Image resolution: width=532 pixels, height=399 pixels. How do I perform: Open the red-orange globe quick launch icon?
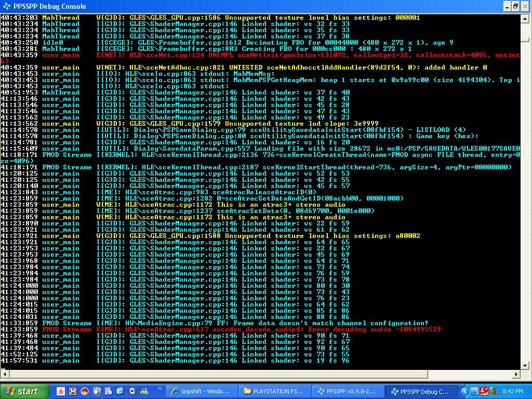(84, 391)
